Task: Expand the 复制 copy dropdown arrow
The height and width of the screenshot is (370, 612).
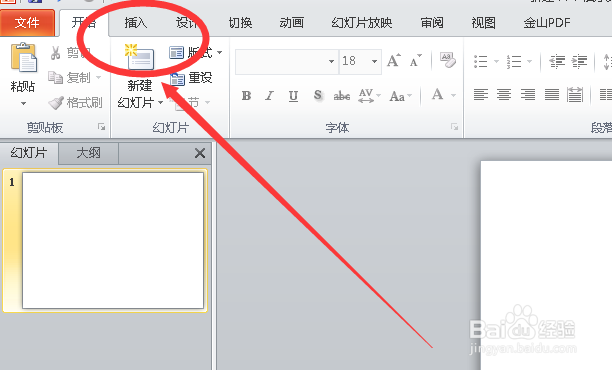Action: (x=98, y=77)
